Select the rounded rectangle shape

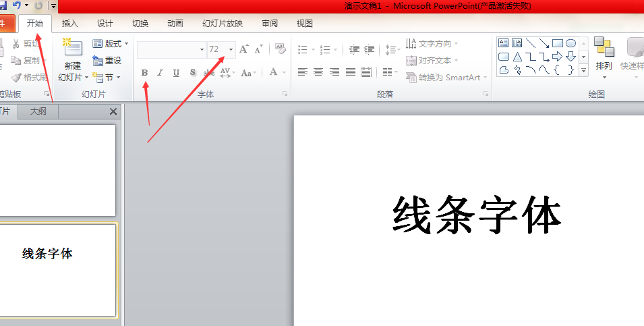[x=504, y=57]
